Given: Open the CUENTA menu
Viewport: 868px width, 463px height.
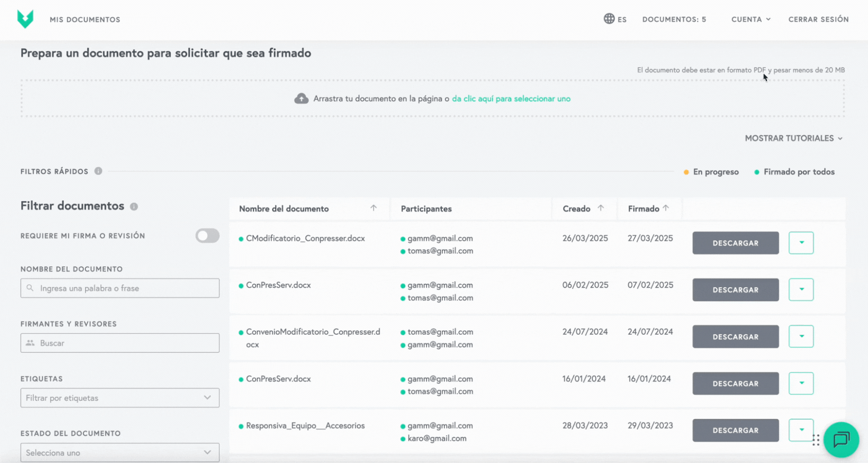Looking at the screenshot, I should pyautogui.click(x=751, y=19).
